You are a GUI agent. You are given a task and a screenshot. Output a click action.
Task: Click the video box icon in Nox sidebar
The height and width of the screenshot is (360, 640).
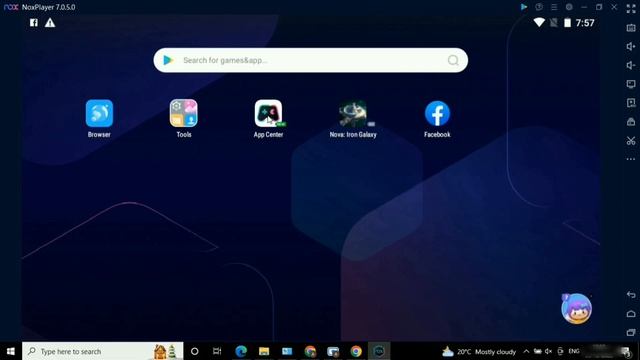point(631,103)
